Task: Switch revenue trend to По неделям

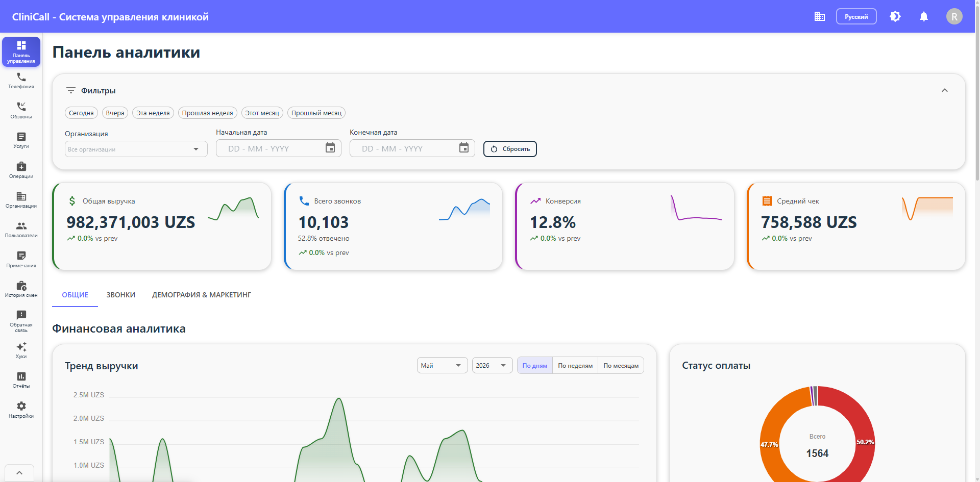Action: pos(575,365)
